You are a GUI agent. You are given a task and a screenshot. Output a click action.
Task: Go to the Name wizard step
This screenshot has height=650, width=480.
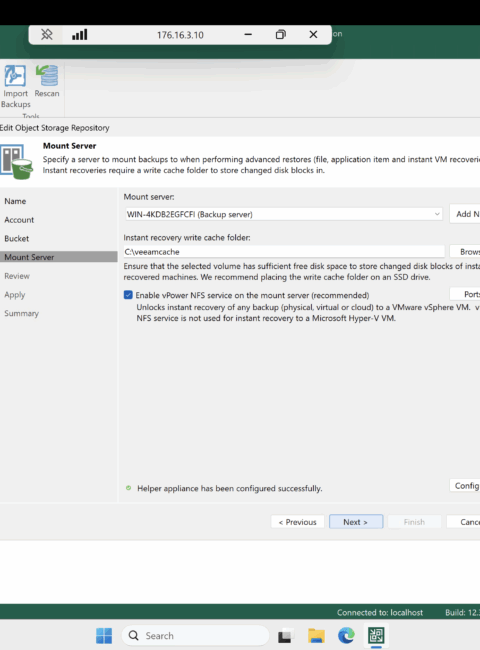[15, 201]
